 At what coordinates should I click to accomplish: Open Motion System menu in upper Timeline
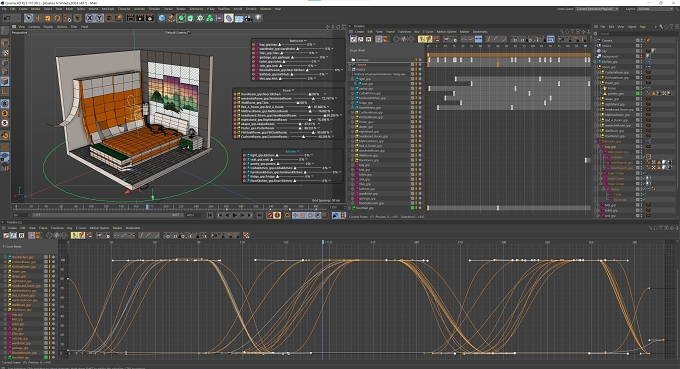(446, 32)
